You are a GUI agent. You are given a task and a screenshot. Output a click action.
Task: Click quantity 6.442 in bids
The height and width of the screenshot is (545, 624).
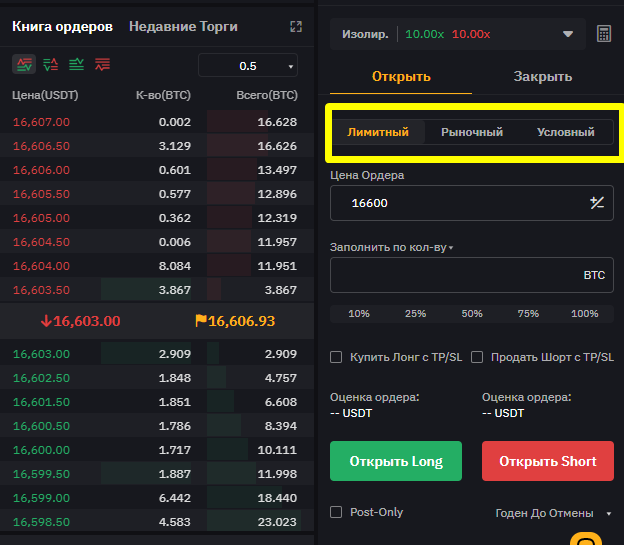(x=175, y=498)
